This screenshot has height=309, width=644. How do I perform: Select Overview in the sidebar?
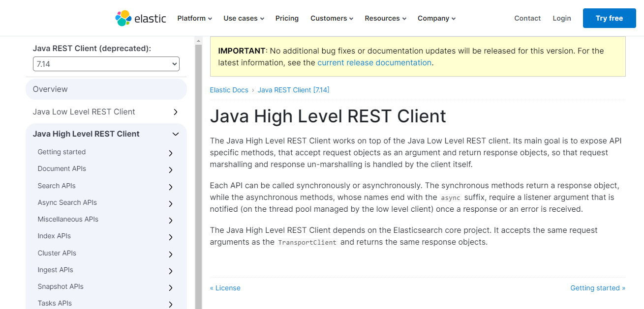(x=106, y=89)
